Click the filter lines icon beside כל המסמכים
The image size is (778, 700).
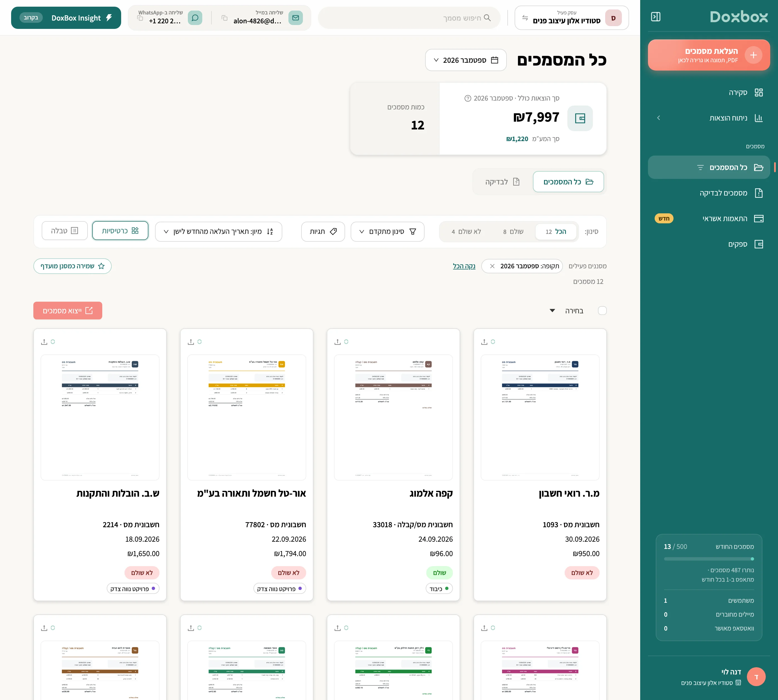point(700,167)
